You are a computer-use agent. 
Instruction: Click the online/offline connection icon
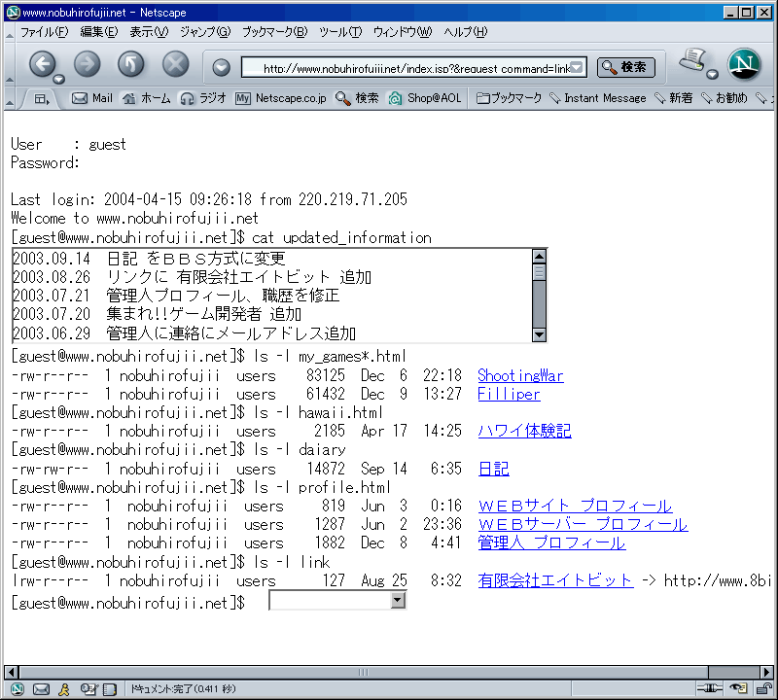click(x=710, y=688)
